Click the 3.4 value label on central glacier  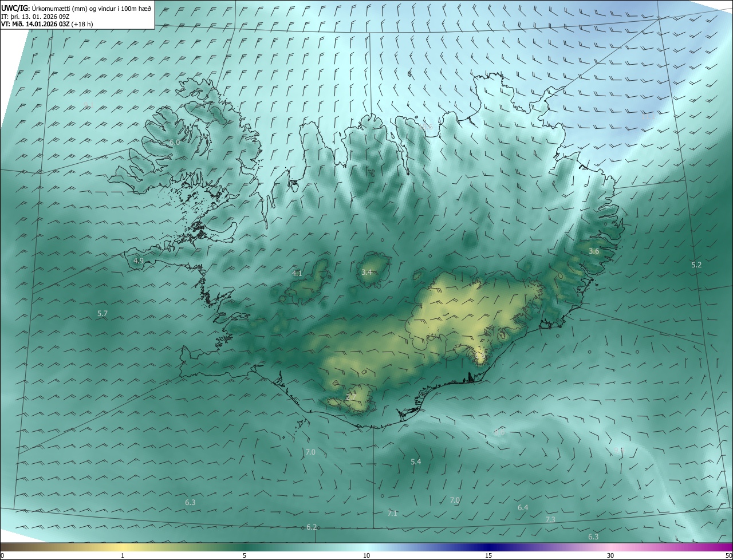point(366,272)
